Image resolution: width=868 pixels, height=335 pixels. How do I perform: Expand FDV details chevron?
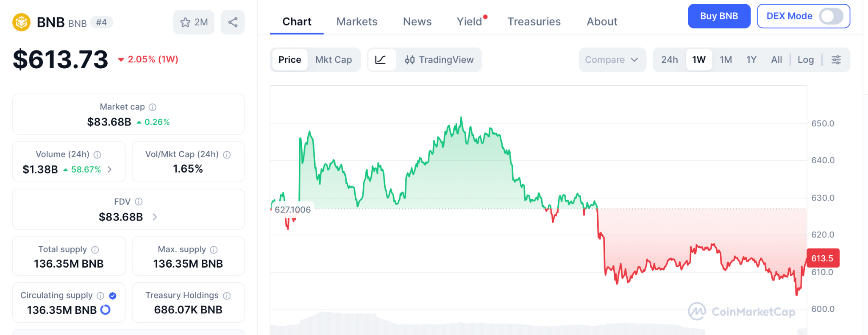tap(155, 217)
